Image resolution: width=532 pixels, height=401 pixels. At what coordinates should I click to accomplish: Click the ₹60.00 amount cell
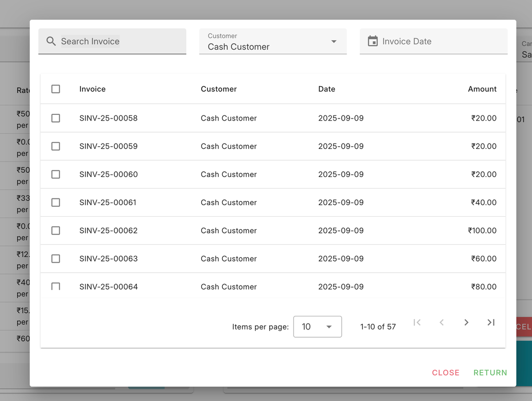483,258
